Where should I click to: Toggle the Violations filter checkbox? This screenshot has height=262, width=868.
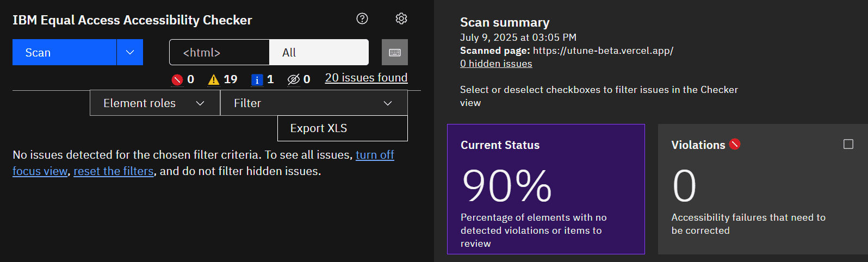coord(848,144)
